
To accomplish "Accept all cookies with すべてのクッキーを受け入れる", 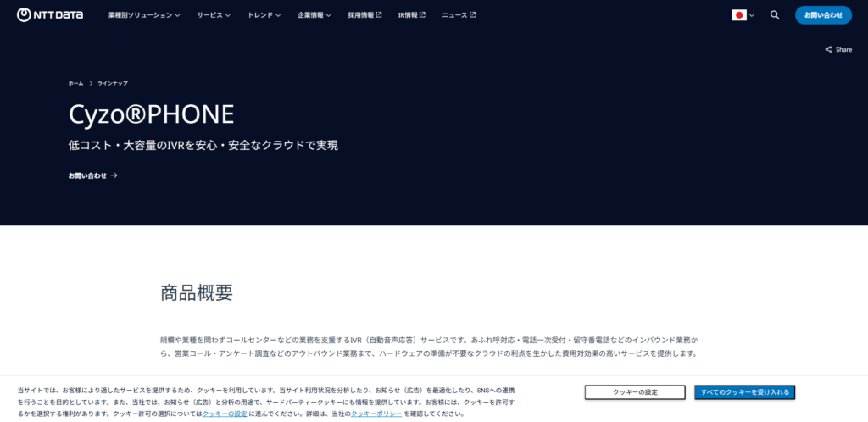I will pos(744,392).
